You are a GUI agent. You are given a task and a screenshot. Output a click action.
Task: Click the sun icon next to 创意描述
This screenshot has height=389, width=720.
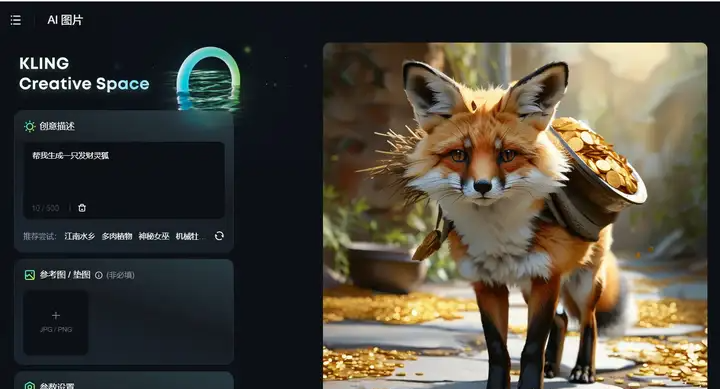coord(30,126)
